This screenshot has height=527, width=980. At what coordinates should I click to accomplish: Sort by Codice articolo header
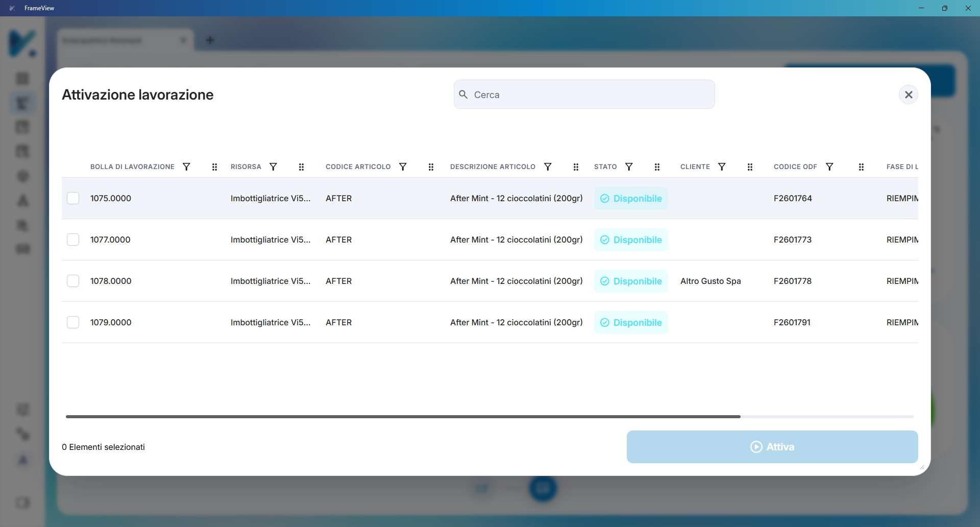pos(358,167)
